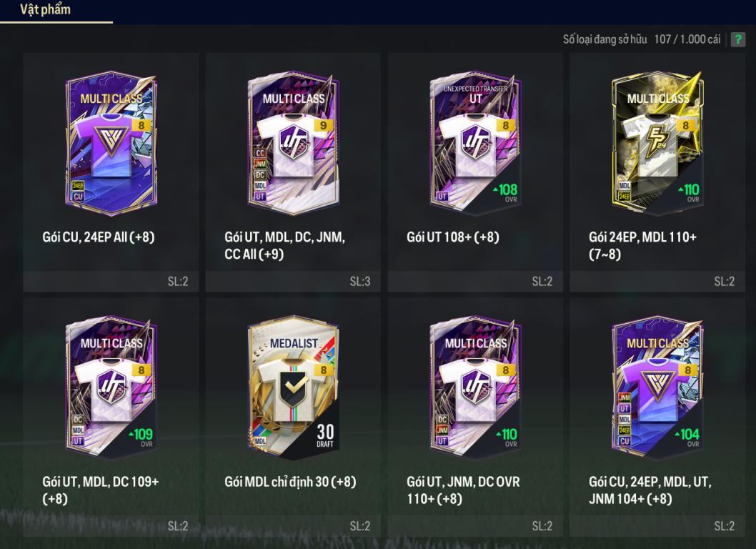
Task: Click SL:2 quantity bar under Medalist pack
Action: point(293,526)
